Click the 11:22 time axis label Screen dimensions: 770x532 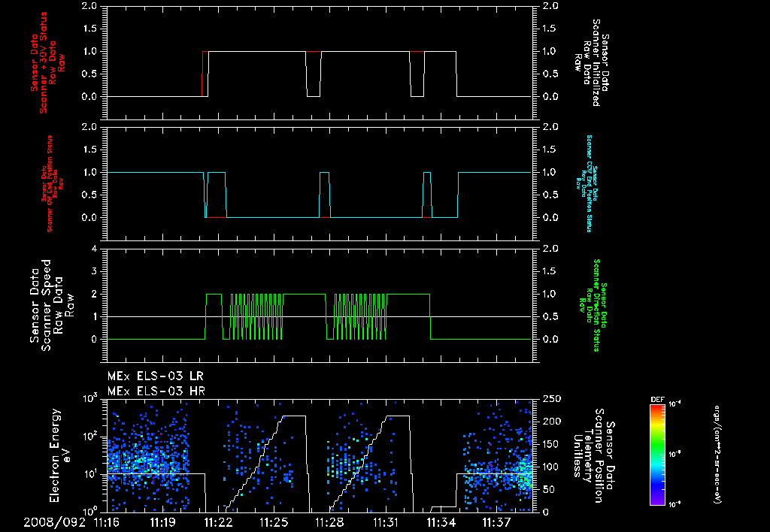click(x=218, y=522)
